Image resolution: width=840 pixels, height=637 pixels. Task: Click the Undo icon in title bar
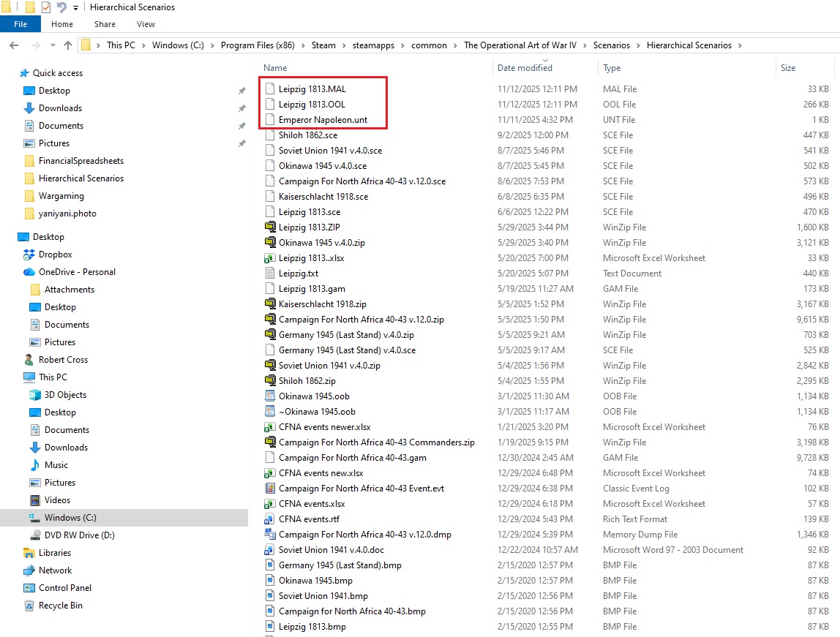point(61,7)
